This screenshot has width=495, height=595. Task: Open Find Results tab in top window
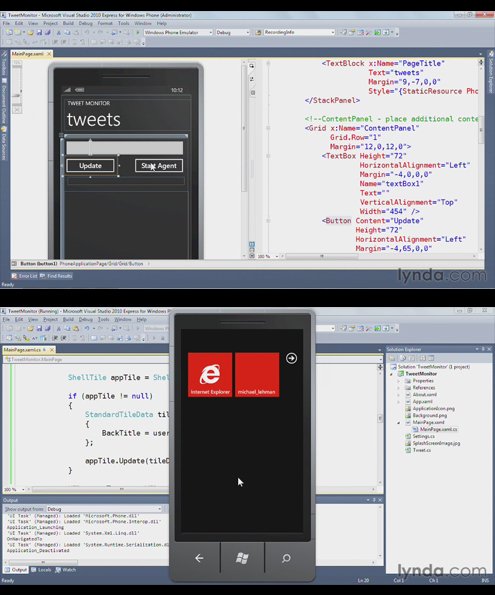pos(56,276)
